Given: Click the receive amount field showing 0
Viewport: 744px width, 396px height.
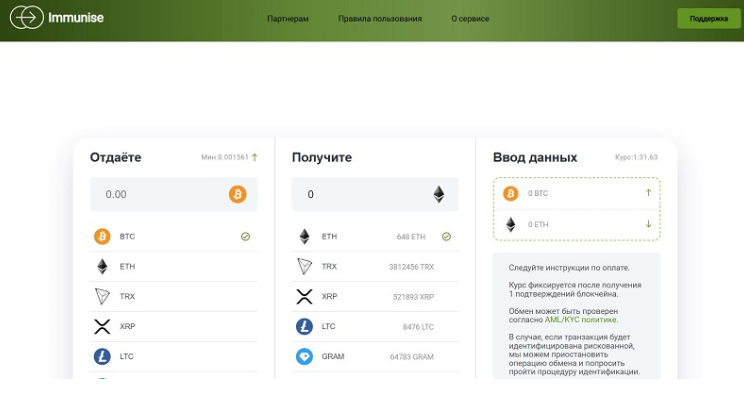Looking at the screenshot, I should tap(375, 194).
